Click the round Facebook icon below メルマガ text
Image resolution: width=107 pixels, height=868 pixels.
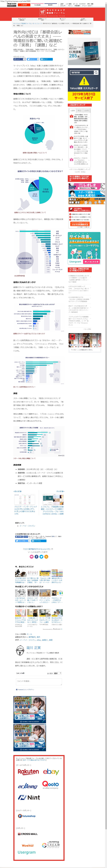(x=36, y=557)
